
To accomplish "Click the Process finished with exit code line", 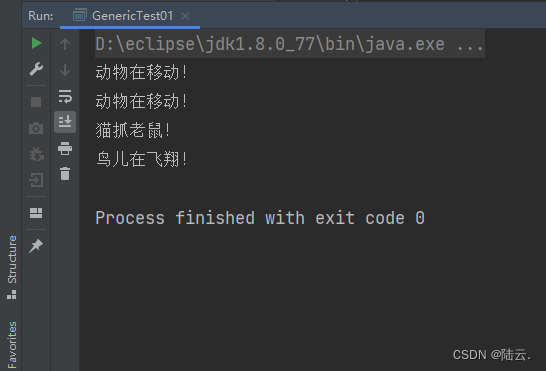I will coord(260,218).
